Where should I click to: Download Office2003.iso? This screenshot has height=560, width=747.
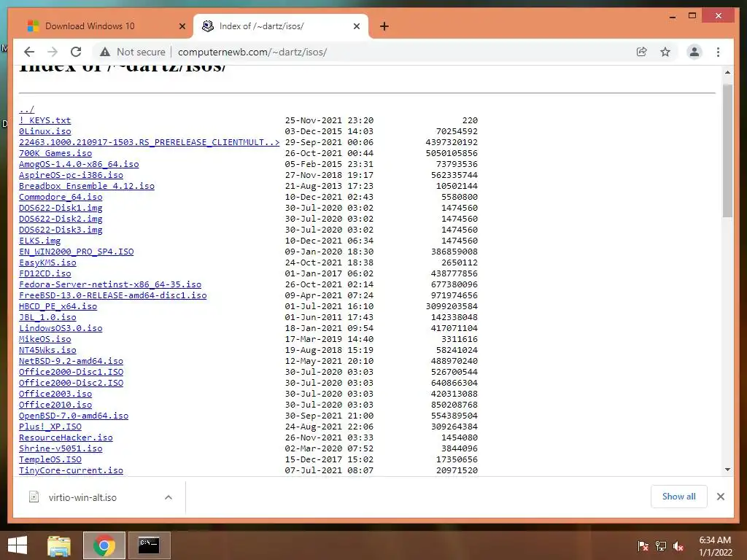55,394
